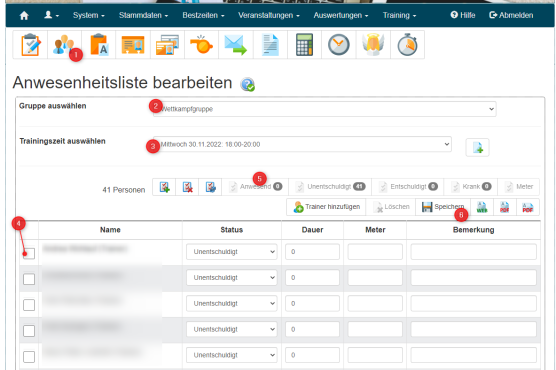The image size is (556, 370).
Task: Tick the checkbox in the fourth person row
Action: pyautogui.click(x=29, y=331)
